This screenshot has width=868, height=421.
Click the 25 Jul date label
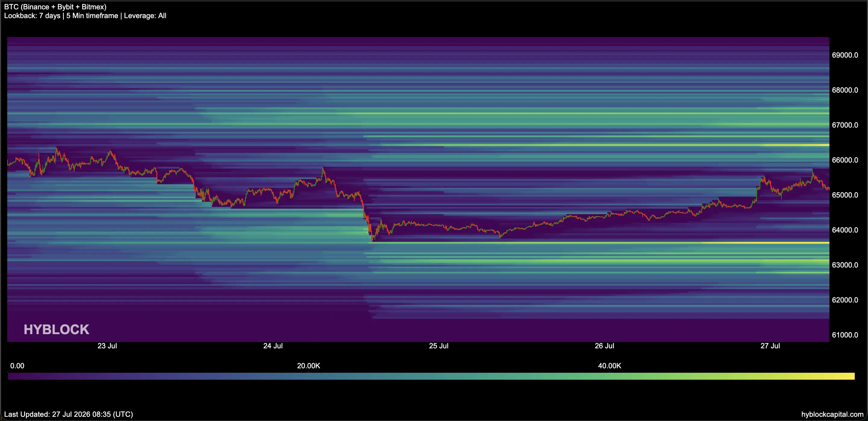pyautogui.click(x=439, y=346)
